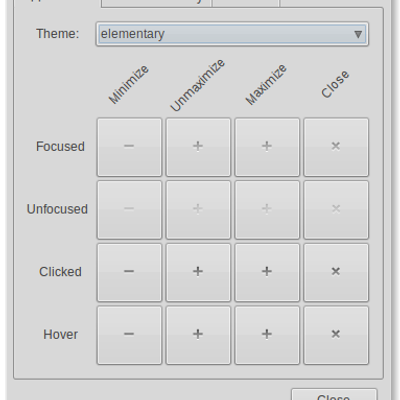400x400 pixels.
Task: Click the Close button at the bottom
Action: point(334,395)
